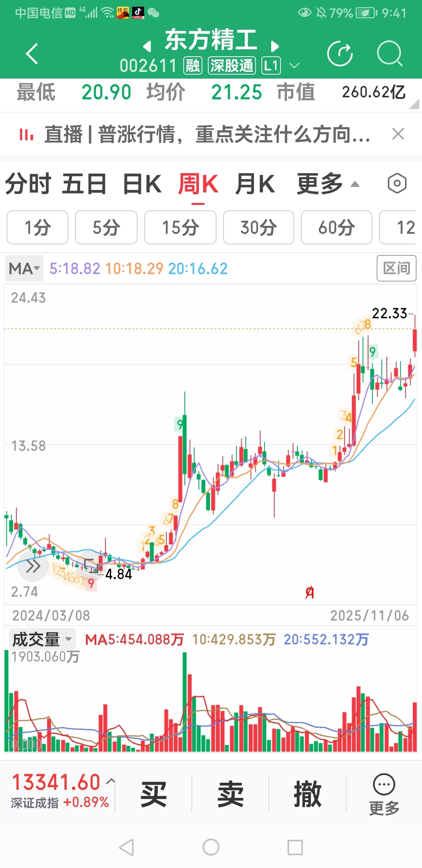Open chart settings hexagon icon
Screen dimensions: 422x868
tap(397, 183)
